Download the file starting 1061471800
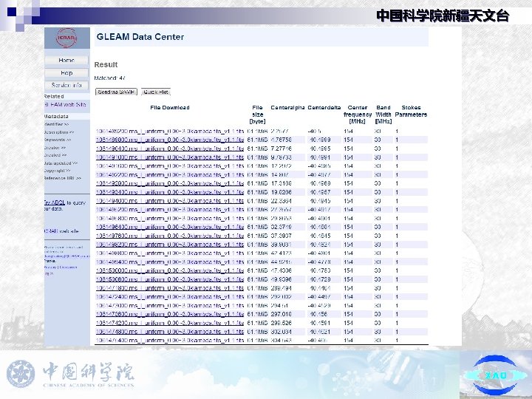Image resolution: width=532 pixels, height=399 pixels. click(170, 288)
